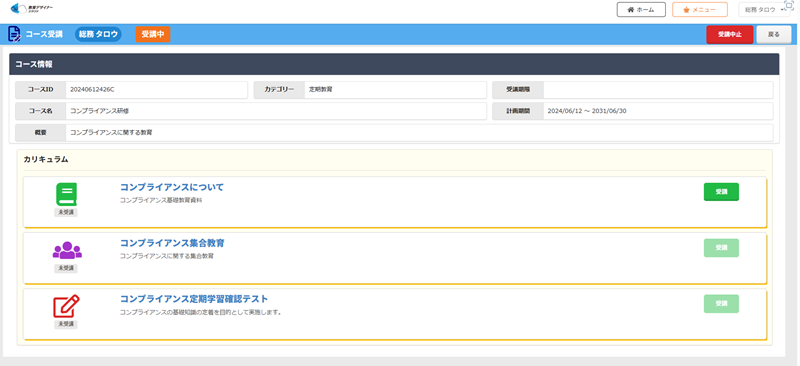The width and height of the screenshot is (800, 366).
Task: Click the コースID field label
Action: (40, 90)
